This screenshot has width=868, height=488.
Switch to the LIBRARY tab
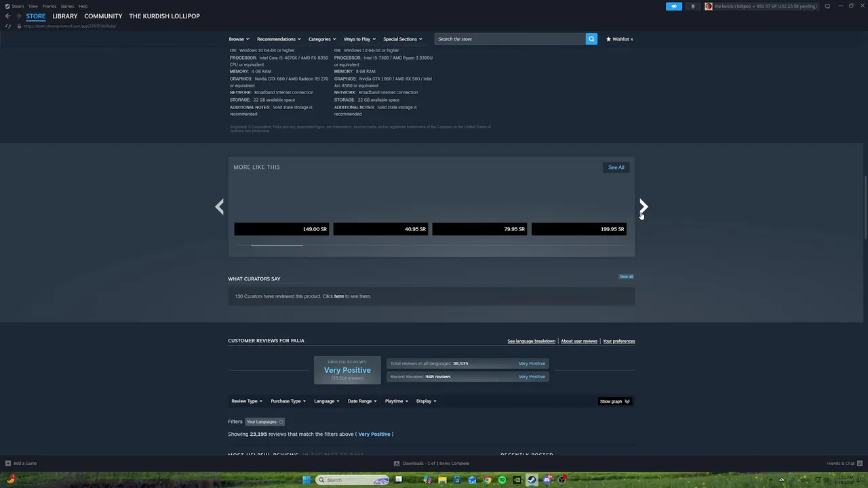(65, 16)
